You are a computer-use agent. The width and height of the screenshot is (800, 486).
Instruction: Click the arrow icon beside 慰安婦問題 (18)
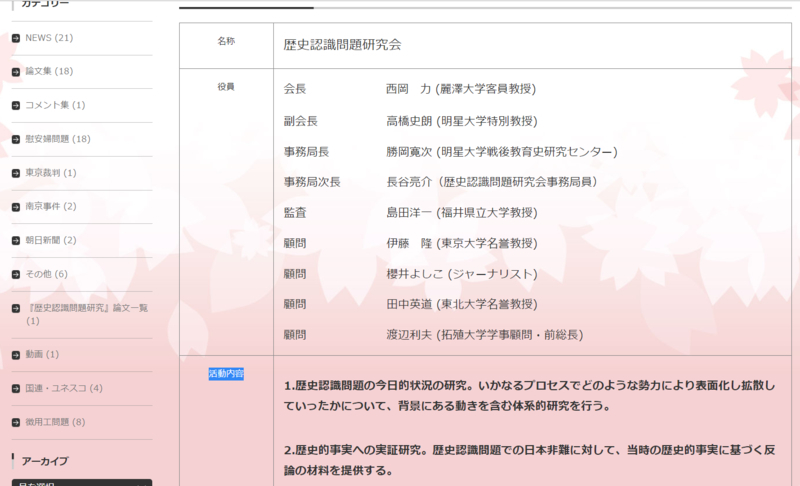click(16, 139)
